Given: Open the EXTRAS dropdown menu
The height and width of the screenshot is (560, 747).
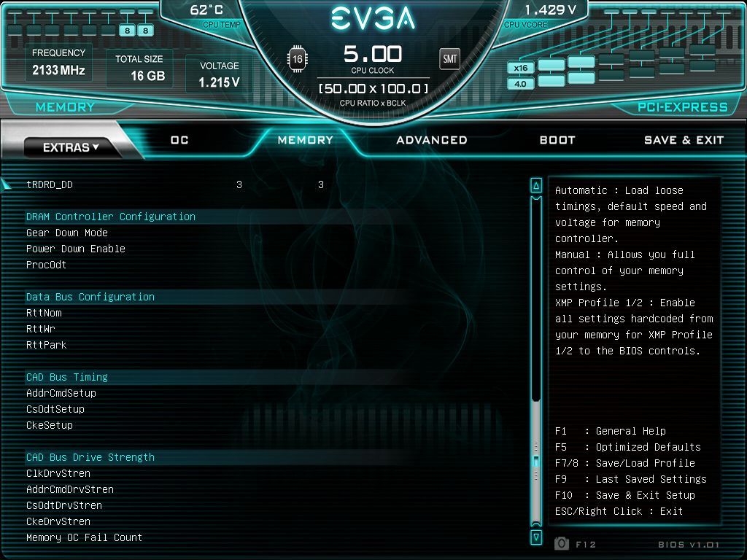Looking at the screenshot, I should point(71,147).
